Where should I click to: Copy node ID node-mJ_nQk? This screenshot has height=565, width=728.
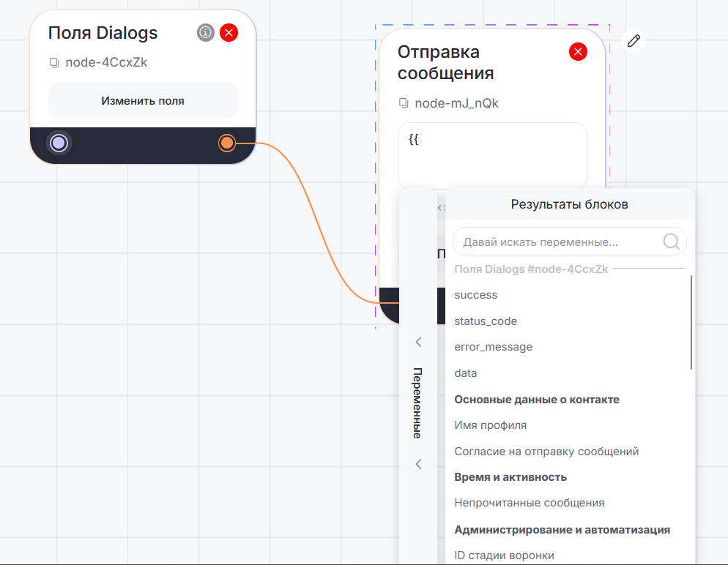[404, 104]
